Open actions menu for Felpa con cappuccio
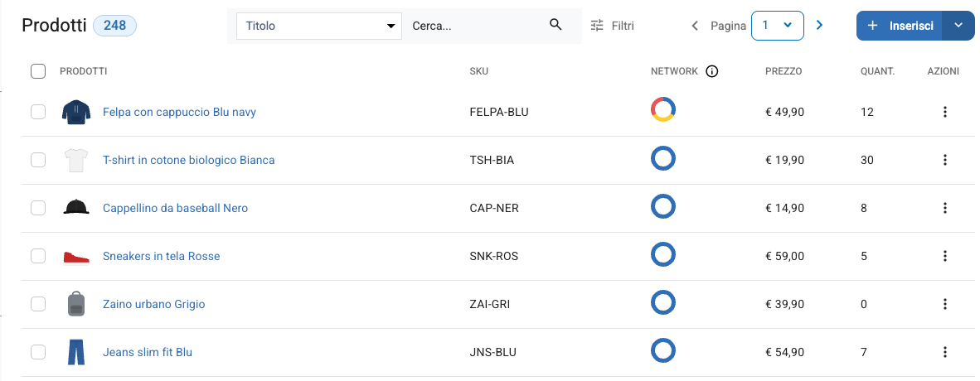980x381 pixels. click(x=945, y=112)
